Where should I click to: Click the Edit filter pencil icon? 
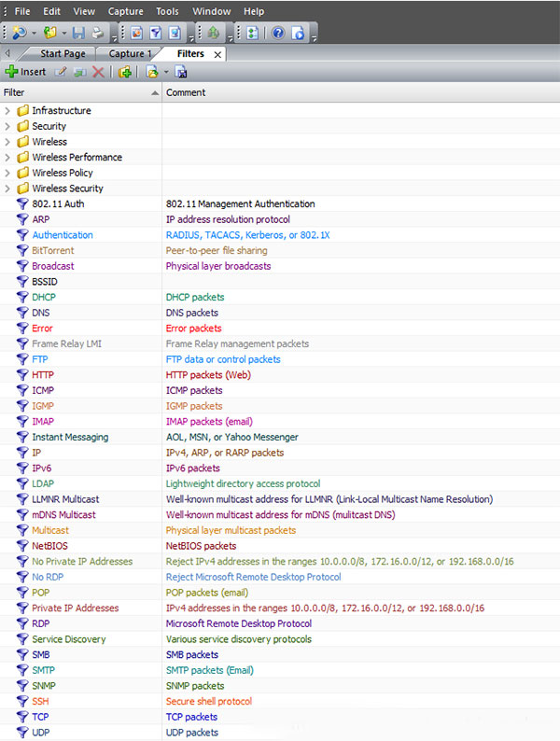tap(62, 72)
